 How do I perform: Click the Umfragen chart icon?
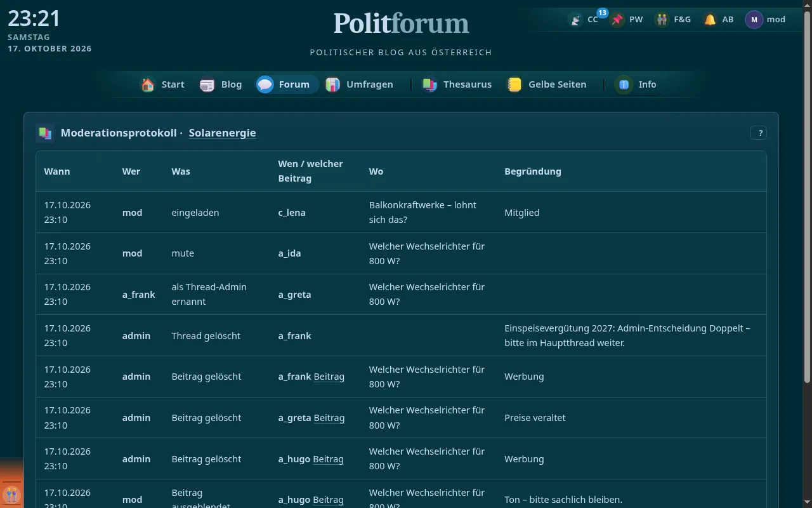point(332,84)
